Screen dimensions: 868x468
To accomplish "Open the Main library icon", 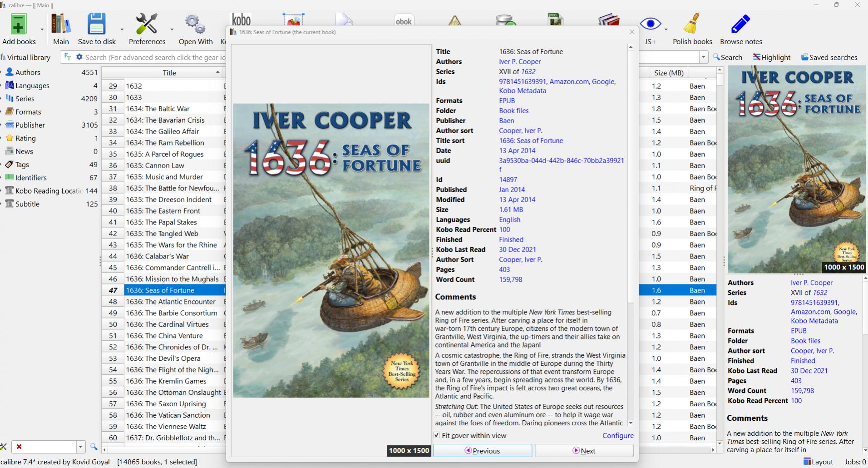I will point(61,24).
